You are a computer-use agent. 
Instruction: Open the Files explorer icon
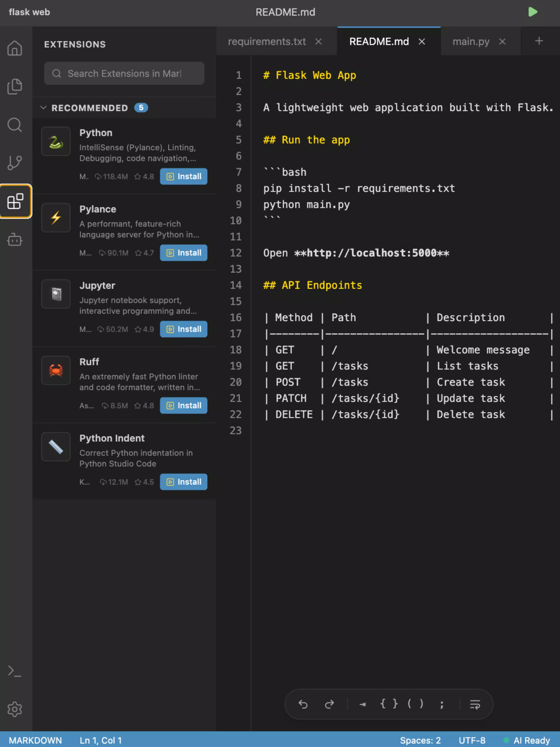tap(15, 86)
